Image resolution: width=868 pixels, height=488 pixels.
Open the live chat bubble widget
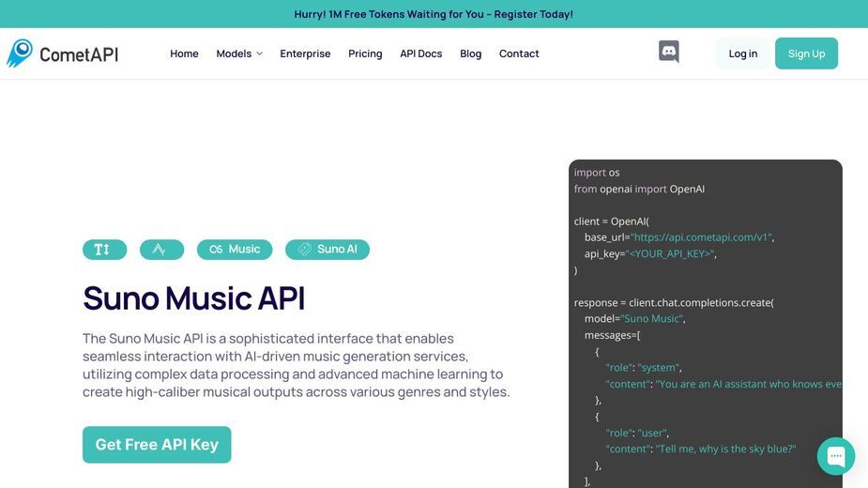coord(836,456)
